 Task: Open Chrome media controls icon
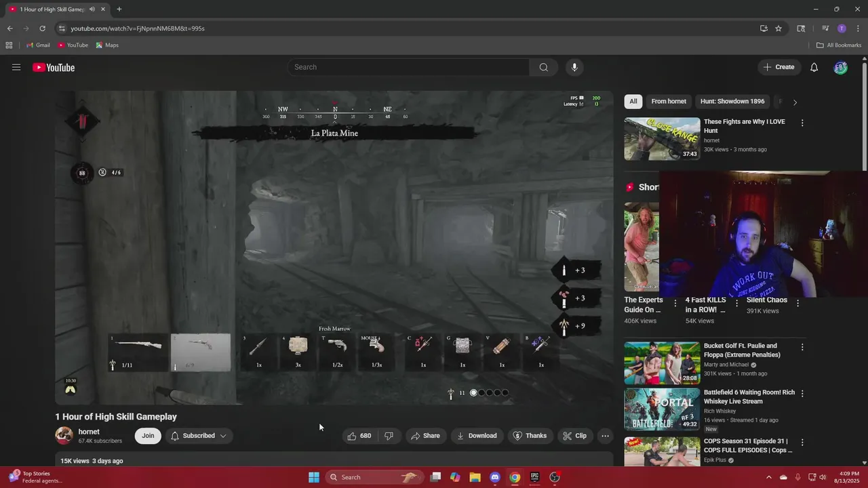point(825,28)
